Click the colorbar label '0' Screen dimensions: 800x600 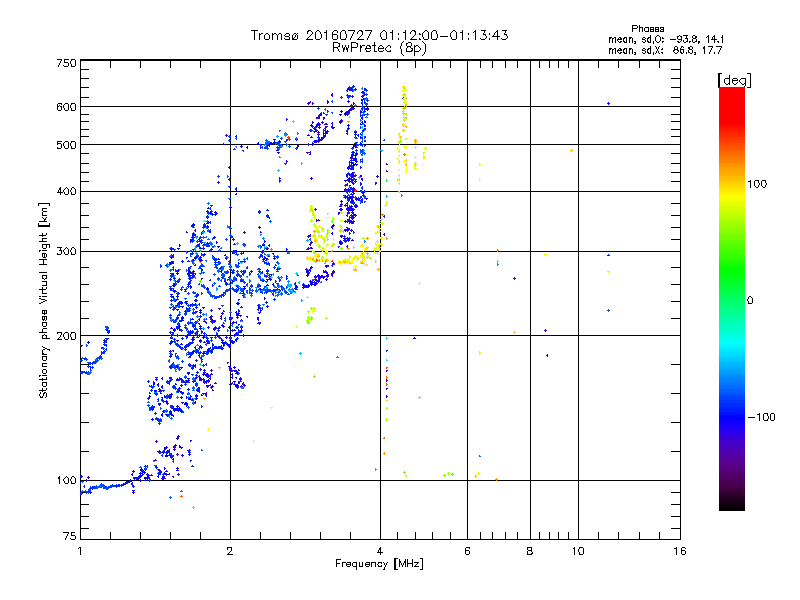click(750, 301)
